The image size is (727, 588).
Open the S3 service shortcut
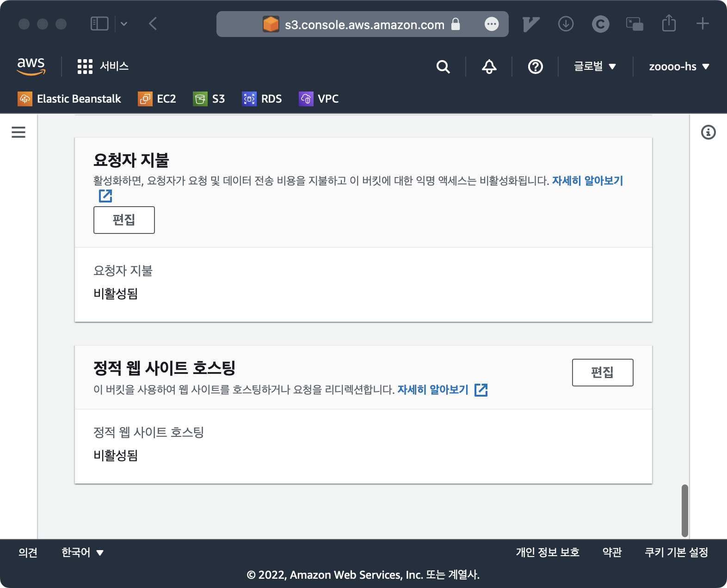[x=209, y=98]
